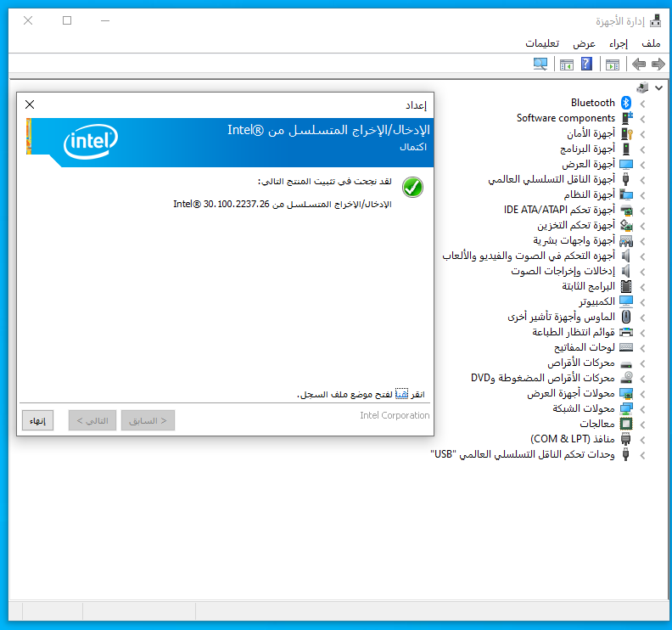
Task: Click the IDE ATA/ATAPI controllers icon
Action: coord(626,211)
